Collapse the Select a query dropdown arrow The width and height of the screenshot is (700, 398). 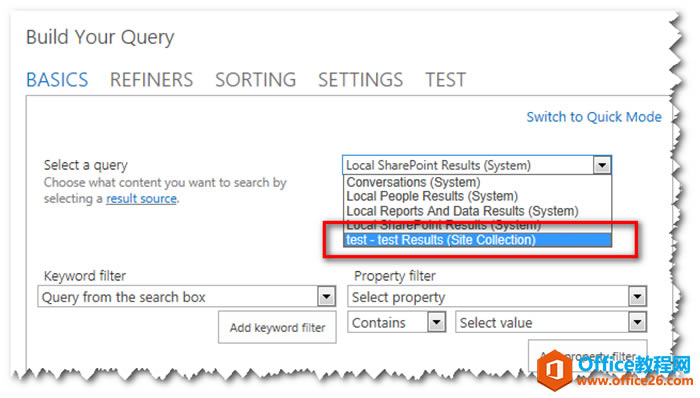(x=602, y=166)
